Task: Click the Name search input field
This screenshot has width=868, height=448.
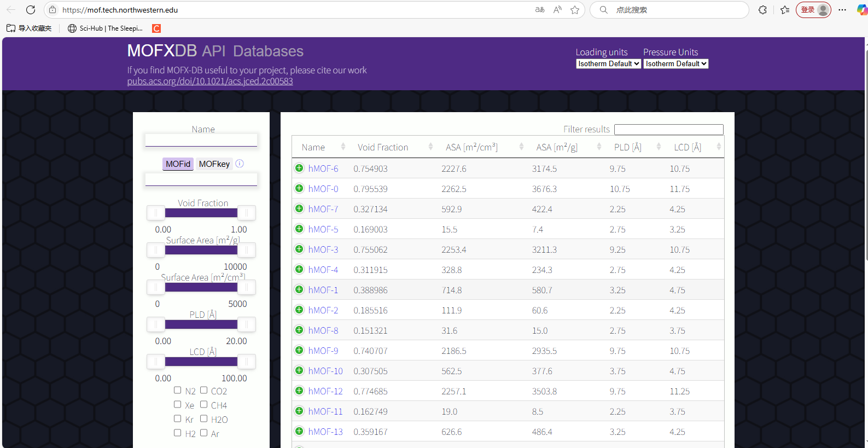Action: pyautogui.click(x=201, y=140)
